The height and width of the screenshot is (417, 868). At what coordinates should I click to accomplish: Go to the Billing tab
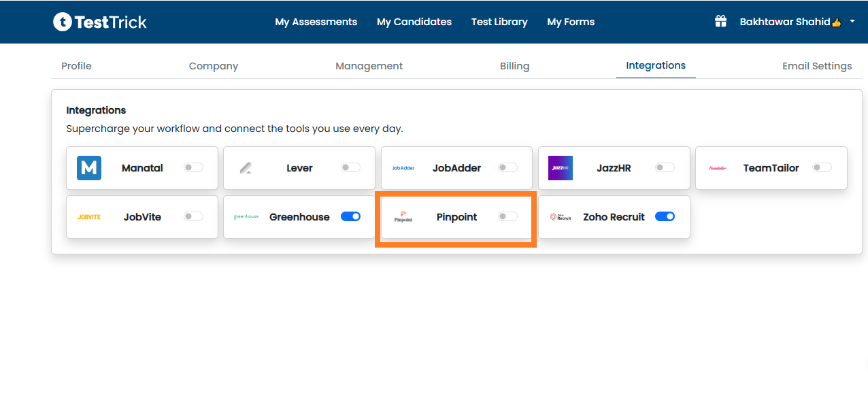click(x=514, y=66)
